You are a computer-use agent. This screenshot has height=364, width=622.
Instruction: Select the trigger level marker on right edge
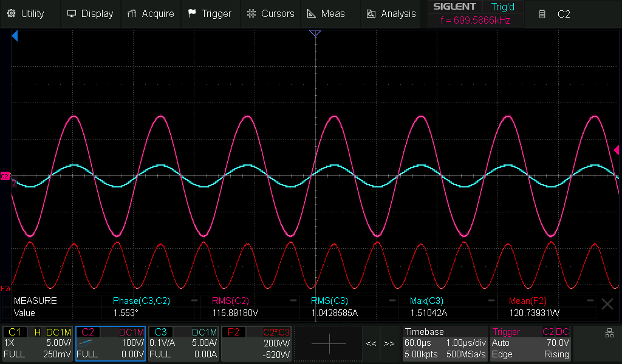point(617,150)
